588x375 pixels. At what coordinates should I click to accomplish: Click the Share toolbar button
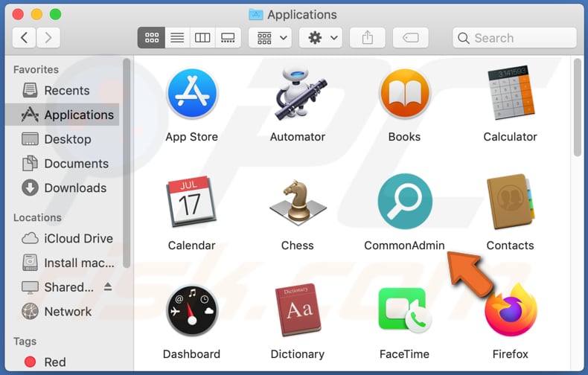coord(368,37)
